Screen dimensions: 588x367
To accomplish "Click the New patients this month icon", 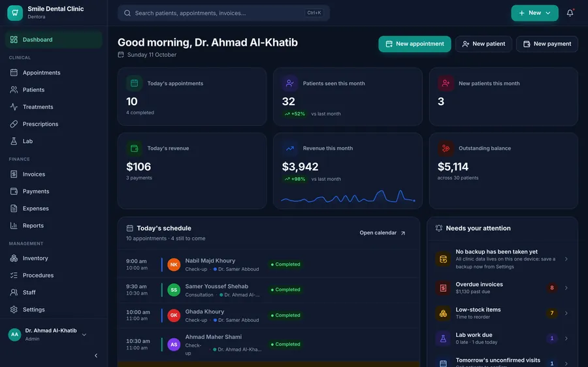I will point(446,83).
